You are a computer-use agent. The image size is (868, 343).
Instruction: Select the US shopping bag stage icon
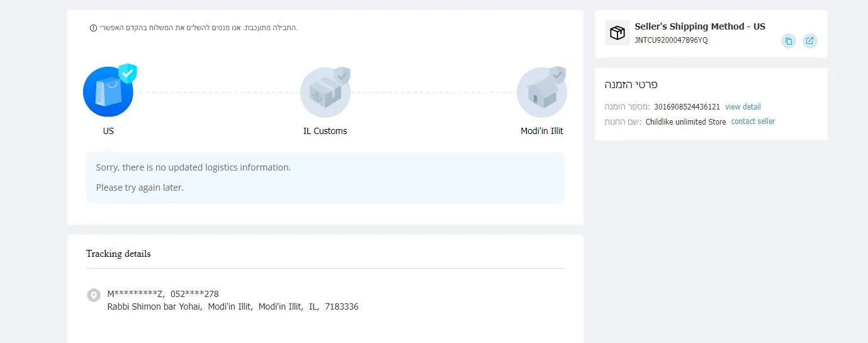(x=108, y=92)
